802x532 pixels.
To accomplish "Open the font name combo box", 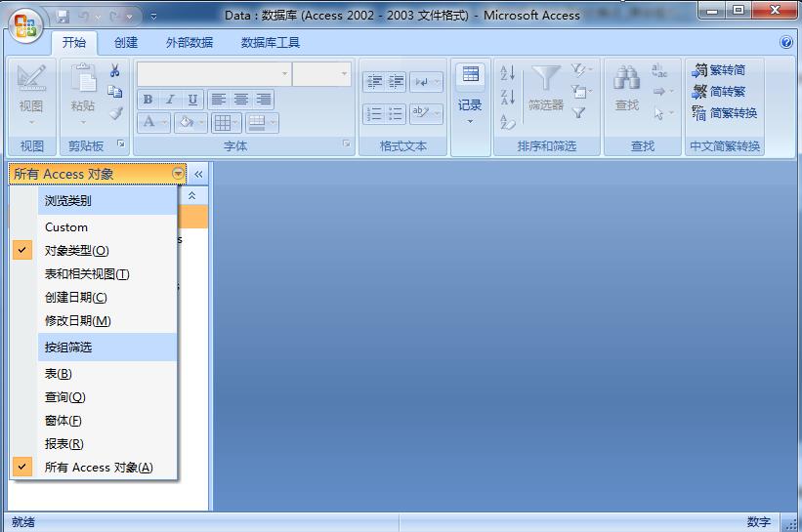I will coord(214,73).
